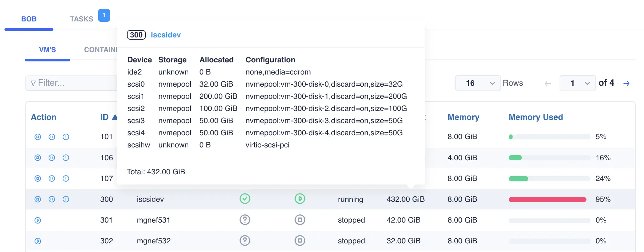Screen dimensions: 644x252
Task: Click the previous page arrow
Action: click(x=548, y=83)
